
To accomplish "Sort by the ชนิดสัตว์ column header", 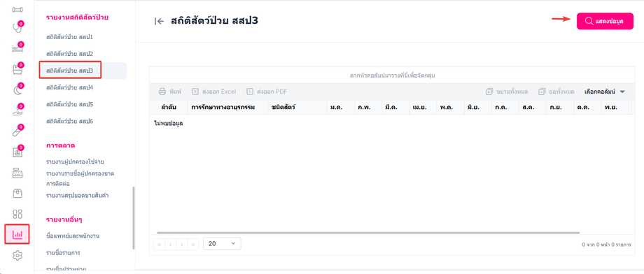I will [297, 107].
